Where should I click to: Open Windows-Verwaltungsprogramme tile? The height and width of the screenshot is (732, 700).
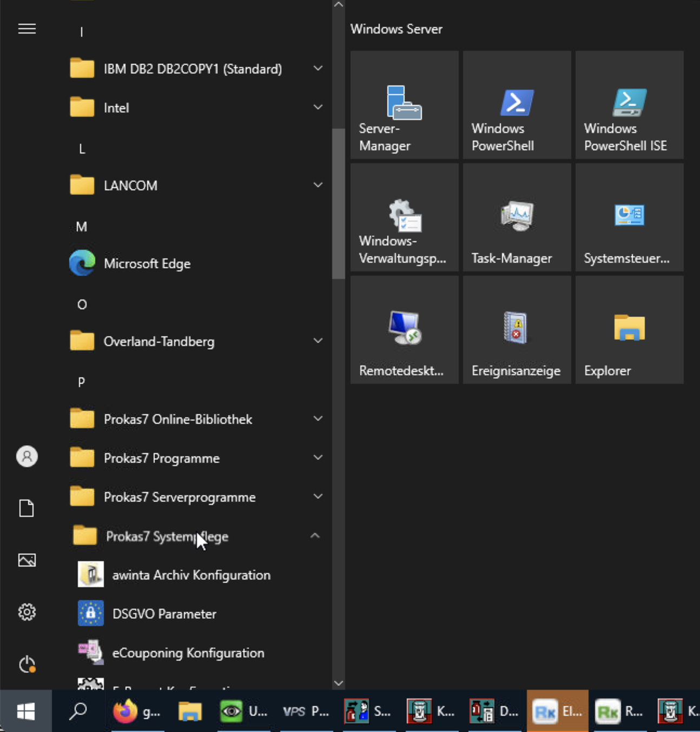(404, 217)
